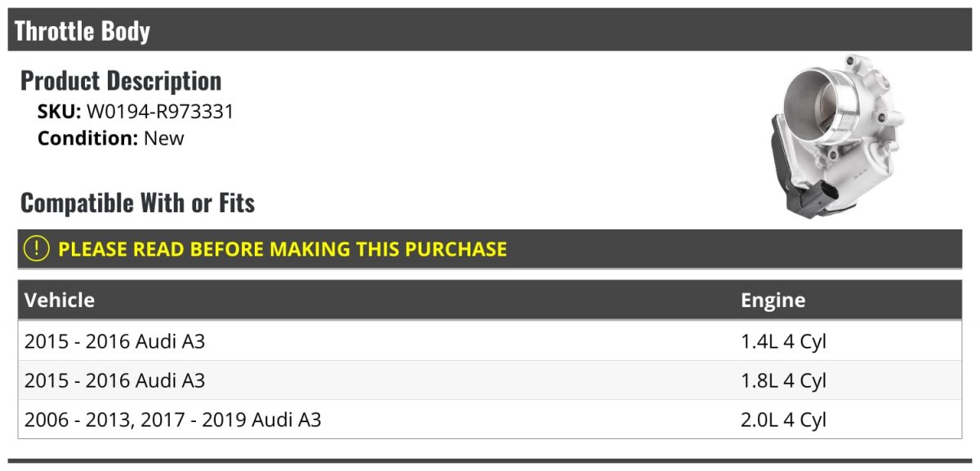This screenshot has height=471, width=980.
Task: Click the yellow exclamation warning icon
Action: [x=37, y=249]
